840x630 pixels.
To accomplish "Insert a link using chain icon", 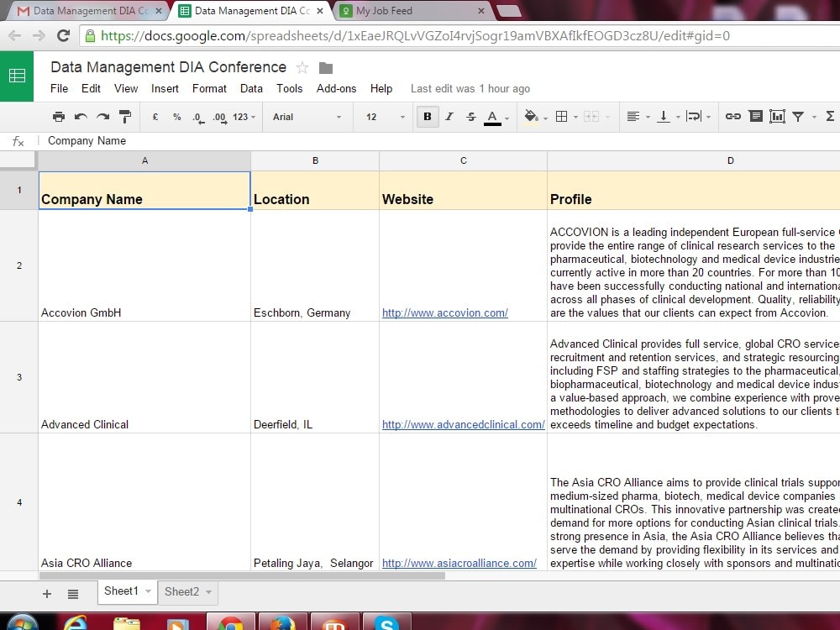I will point(732,116).
